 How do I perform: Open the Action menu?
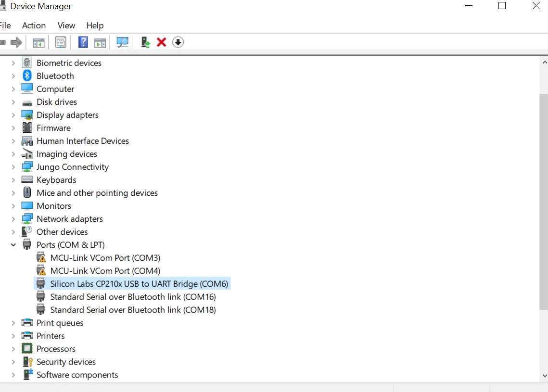point(34,25)
